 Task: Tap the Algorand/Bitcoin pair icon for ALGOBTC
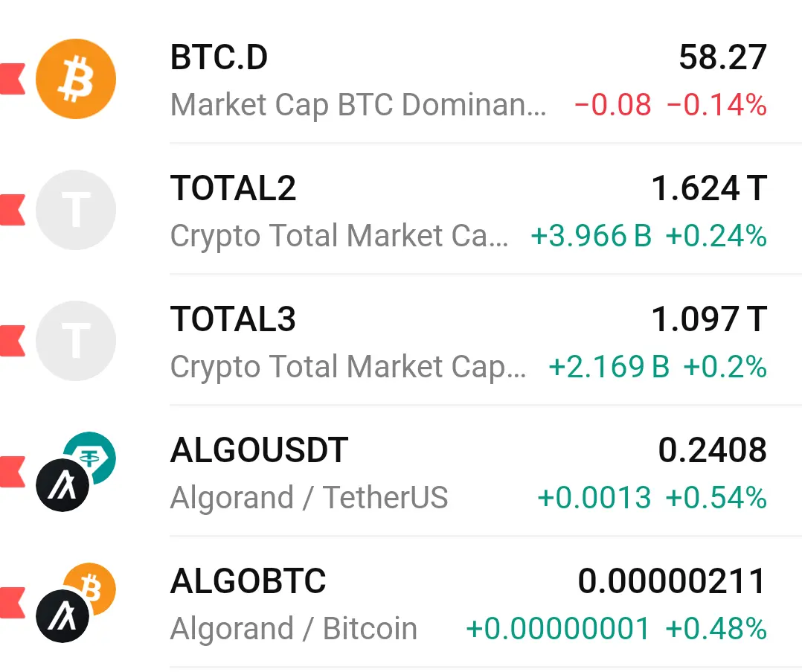(76, 603)
